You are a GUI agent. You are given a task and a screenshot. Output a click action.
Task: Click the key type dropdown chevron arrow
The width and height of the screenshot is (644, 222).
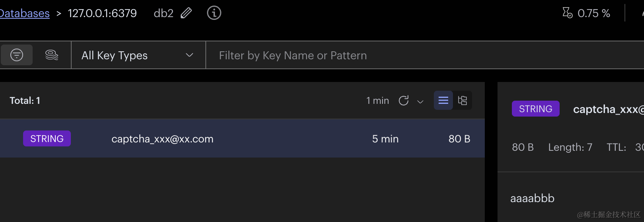(189, 55)
